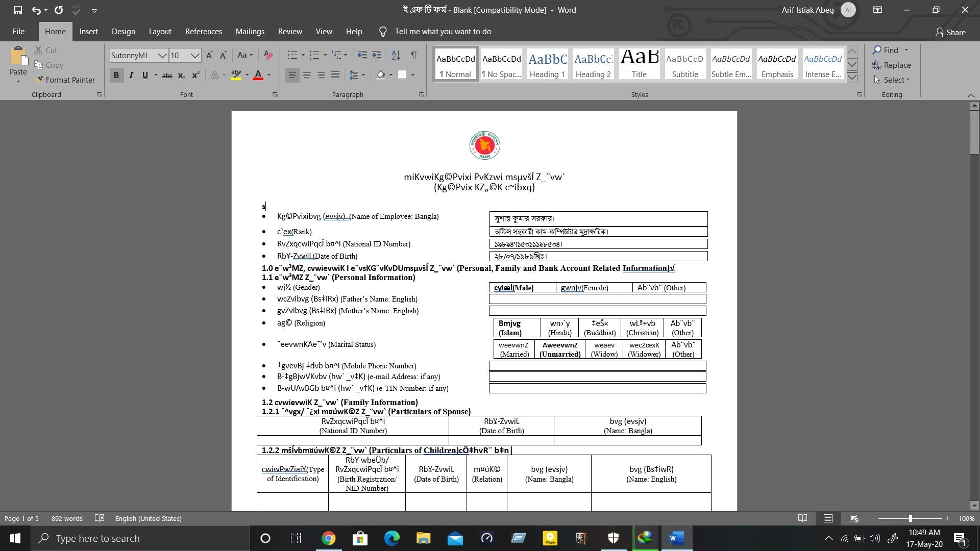Toggle strikethrough text formatting
Screen dimensions: 980x551
tap(167, 76)
